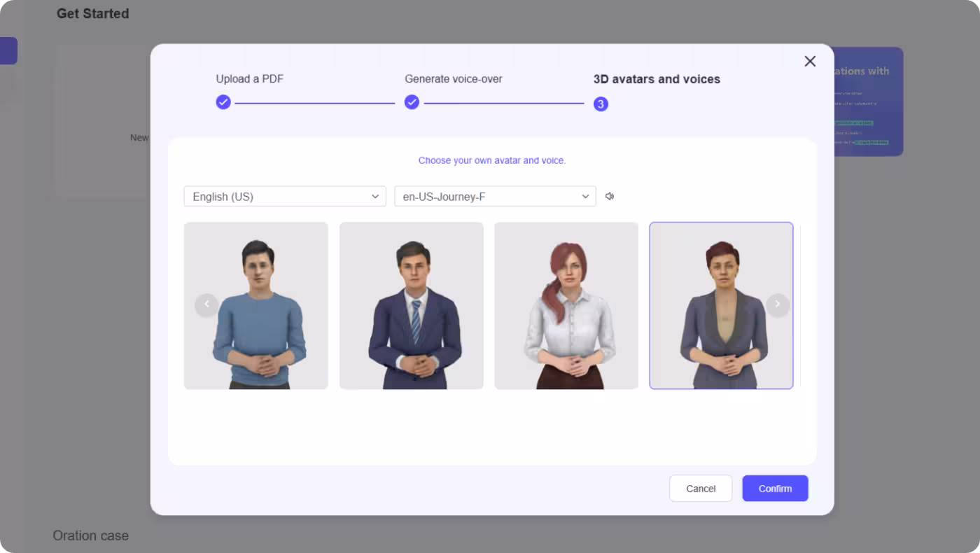The width and height of the screenshot is (980, 553).
Task: Click the Confirm button
Action: click(x=776, y=489)
